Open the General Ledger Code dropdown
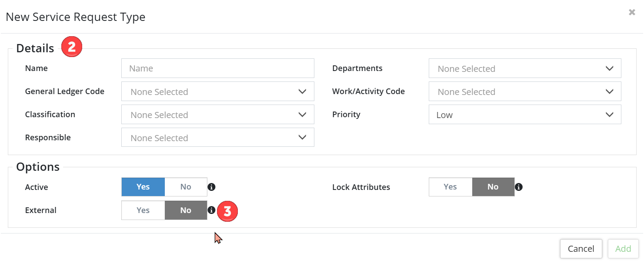Viewport: 644px width, 264px height. click(x=217, y=91)
